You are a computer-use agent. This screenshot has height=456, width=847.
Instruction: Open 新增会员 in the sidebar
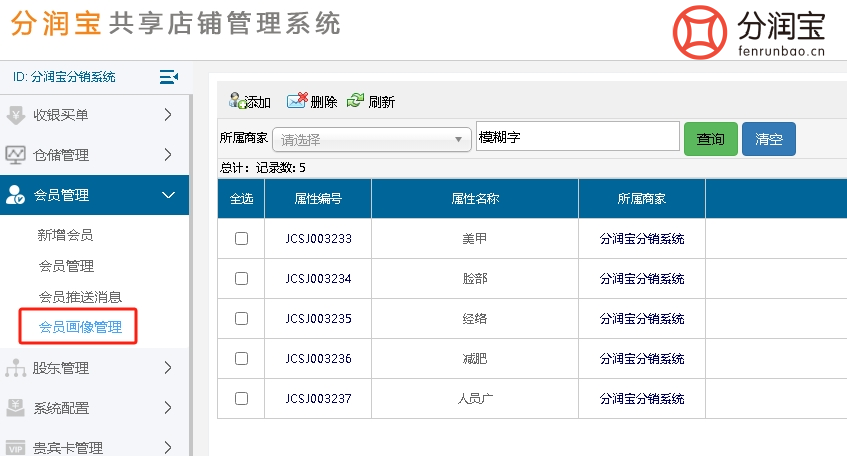tap(66, 235)
